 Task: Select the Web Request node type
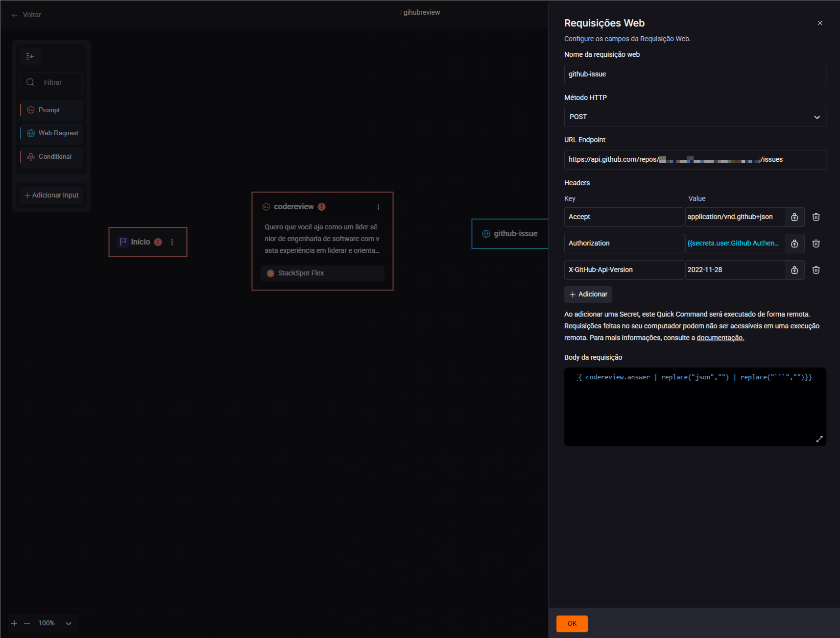pos(51,133)
